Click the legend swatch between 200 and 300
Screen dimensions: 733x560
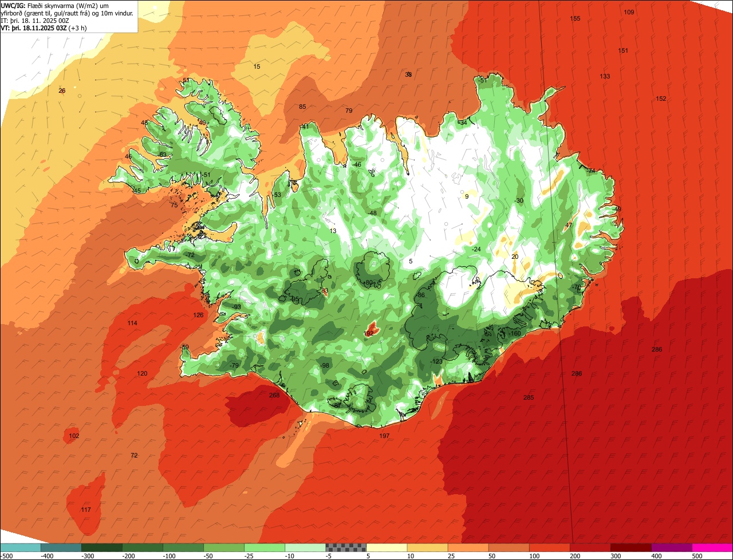[x=590, y=547]
